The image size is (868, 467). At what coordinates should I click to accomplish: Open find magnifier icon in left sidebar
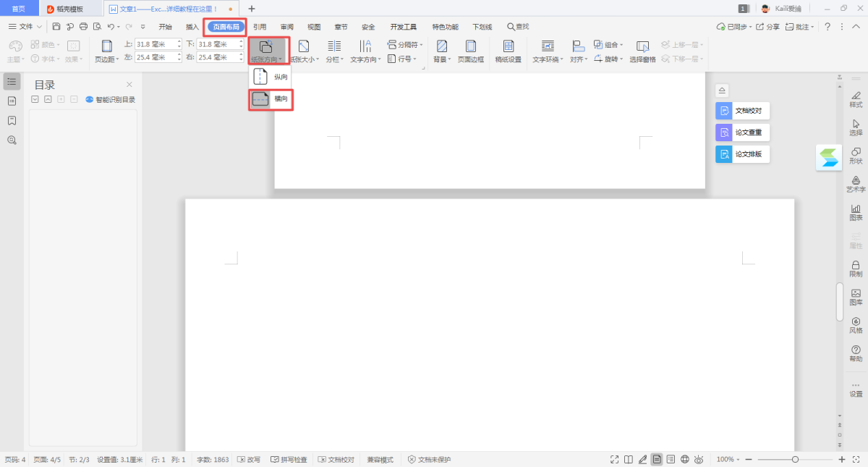point(12,140)
